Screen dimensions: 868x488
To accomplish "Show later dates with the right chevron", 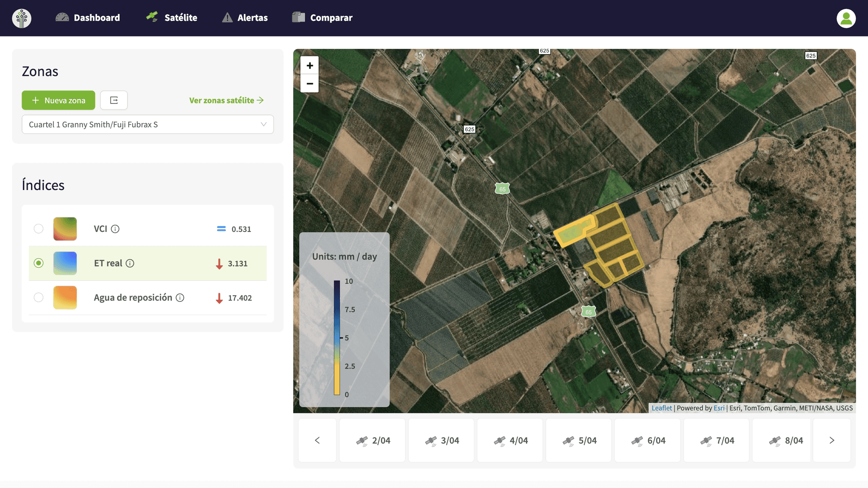I will pos(832,441).
